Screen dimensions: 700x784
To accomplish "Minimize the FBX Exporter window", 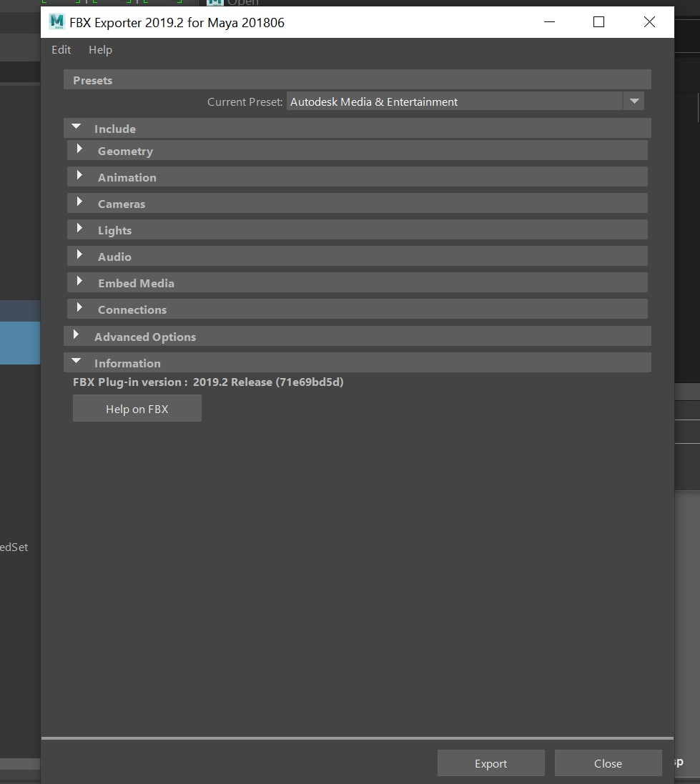I will (549, 22).
